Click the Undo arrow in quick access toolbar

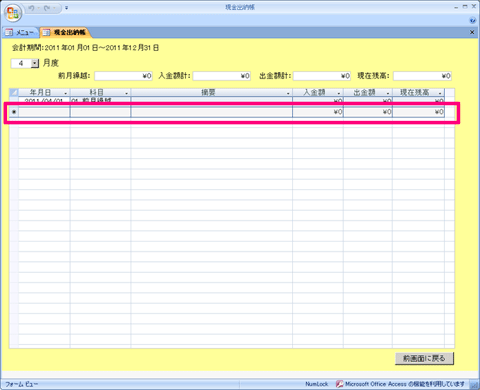[x=31, y=8]
